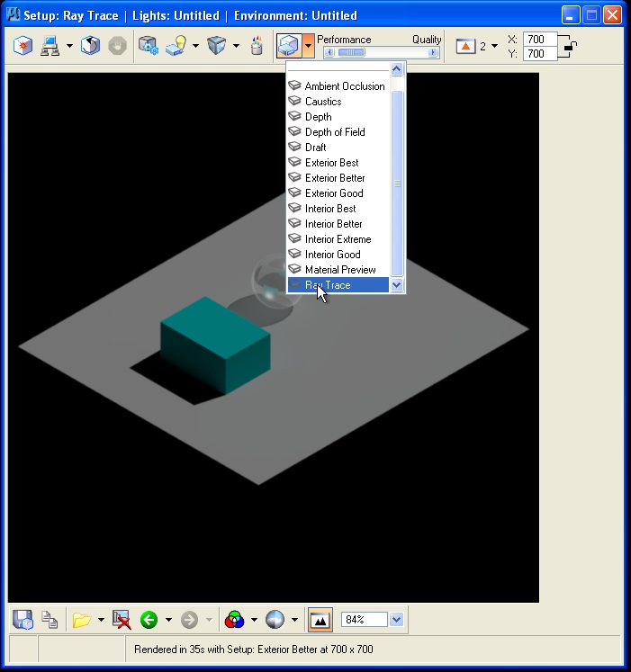631x672 pixels.
Task: Click the green back arrow previous image
Action: coord(149,620)
